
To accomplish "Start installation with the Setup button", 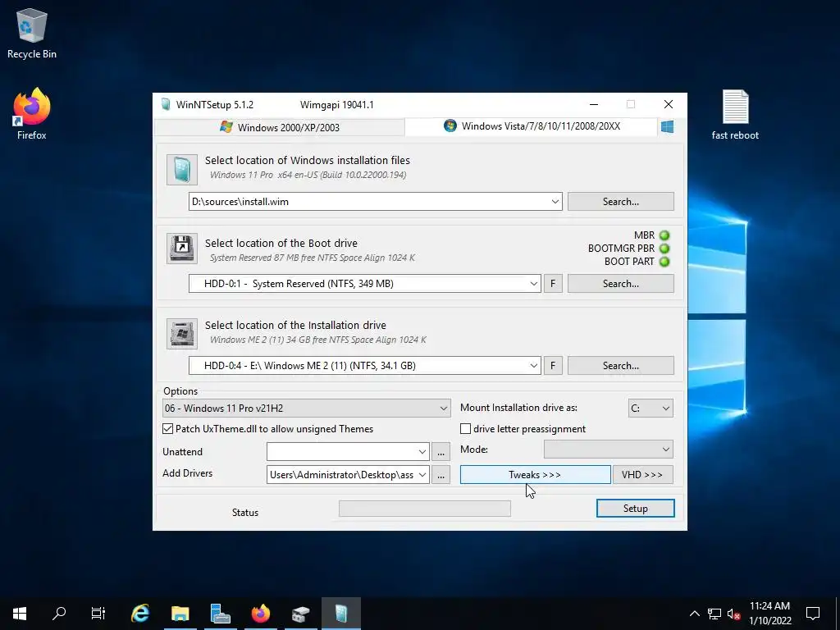I will click(636, 509).
